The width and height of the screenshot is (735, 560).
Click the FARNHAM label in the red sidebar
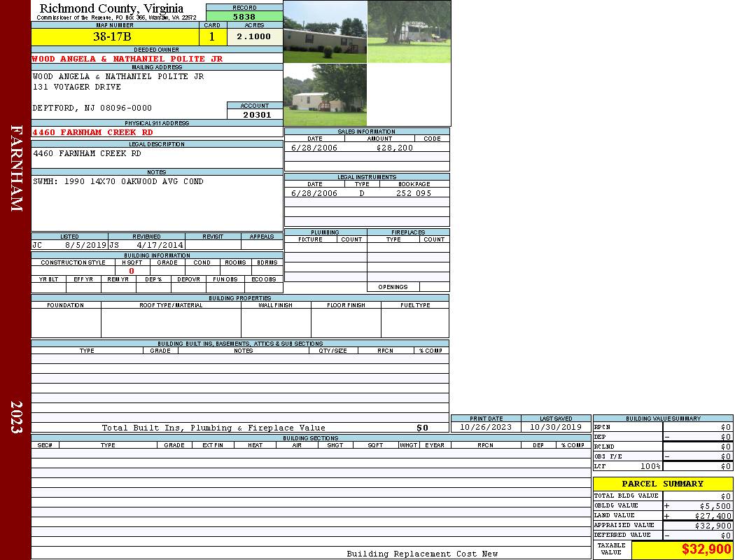(17, 168)
